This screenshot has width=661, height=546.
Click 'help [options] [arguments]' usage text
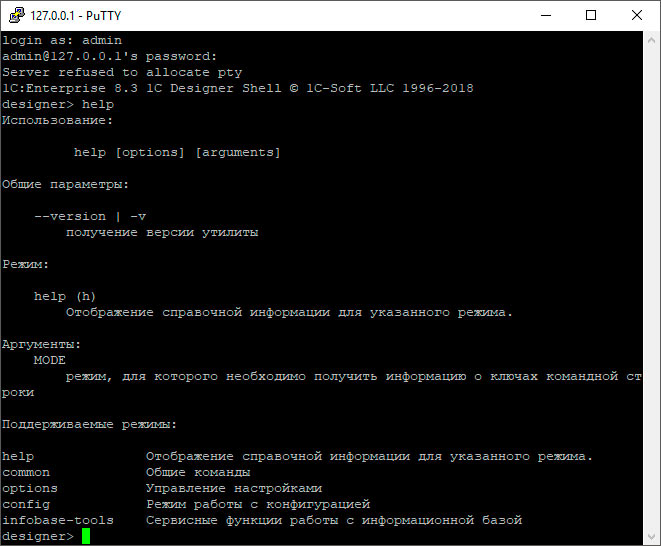coord(177,152)
